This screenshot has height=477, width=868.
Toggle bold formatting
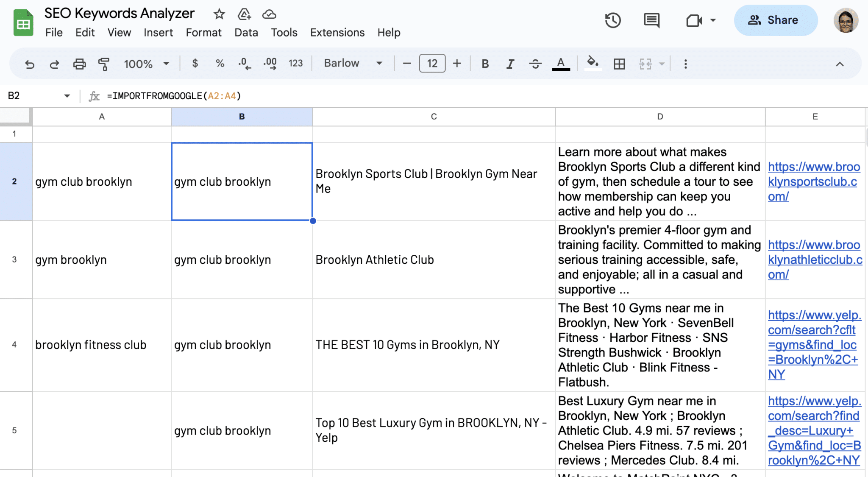pos(485,63)
